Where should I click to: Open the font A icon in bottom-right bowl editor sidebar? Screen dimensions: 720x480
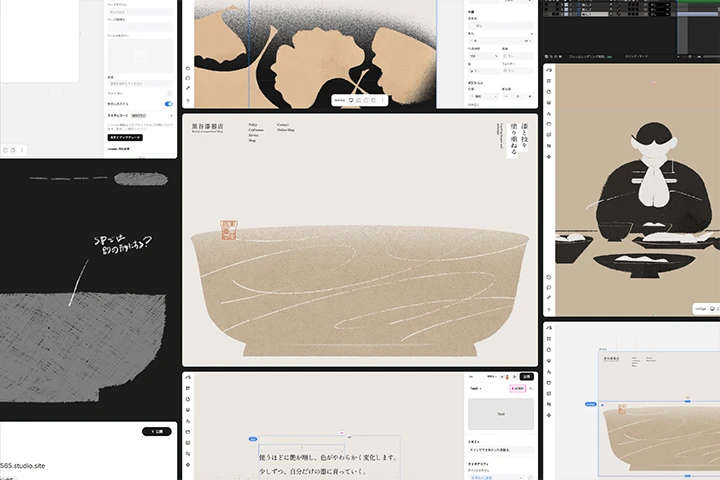(549, 372)
